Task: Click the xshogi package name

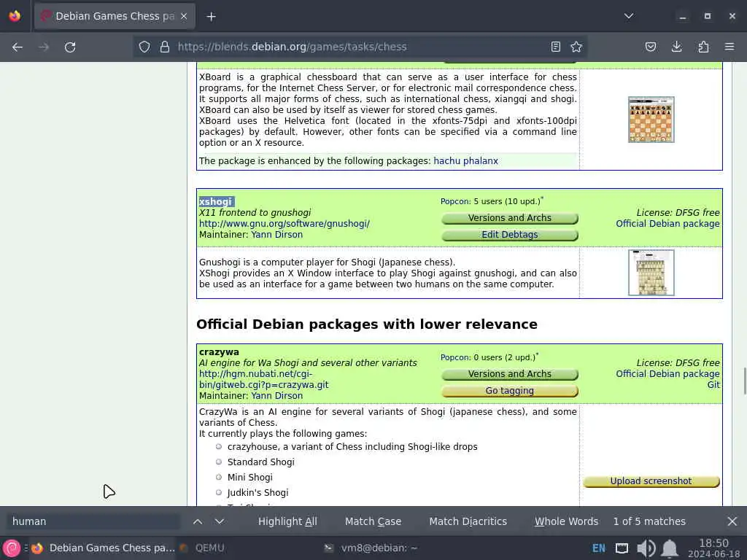Action: (215, 202)
